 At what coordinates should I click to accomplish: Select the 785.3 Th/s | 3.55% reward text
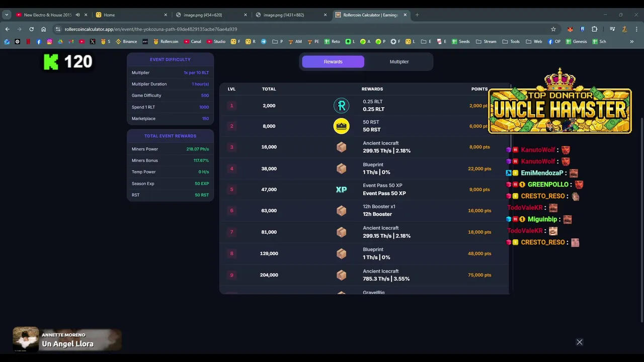(x=386, y=279)
